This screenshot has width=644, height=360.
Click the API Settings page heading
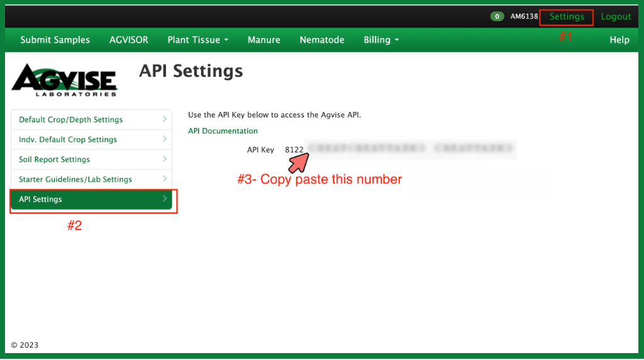[x=191, y=71]
